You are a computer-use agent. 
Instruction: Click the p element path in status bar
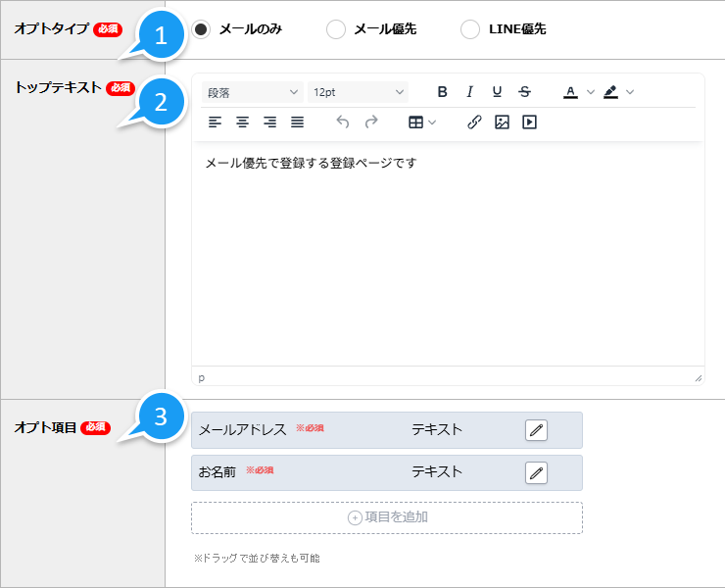pos(202,378)
